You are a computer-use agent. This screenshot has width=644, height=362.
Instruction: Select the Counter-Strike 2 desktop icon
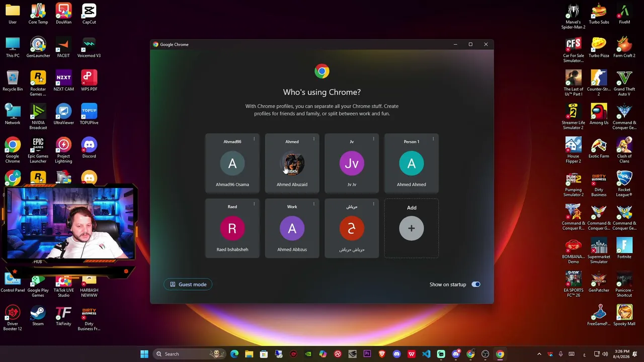click(x=599, y=84)
